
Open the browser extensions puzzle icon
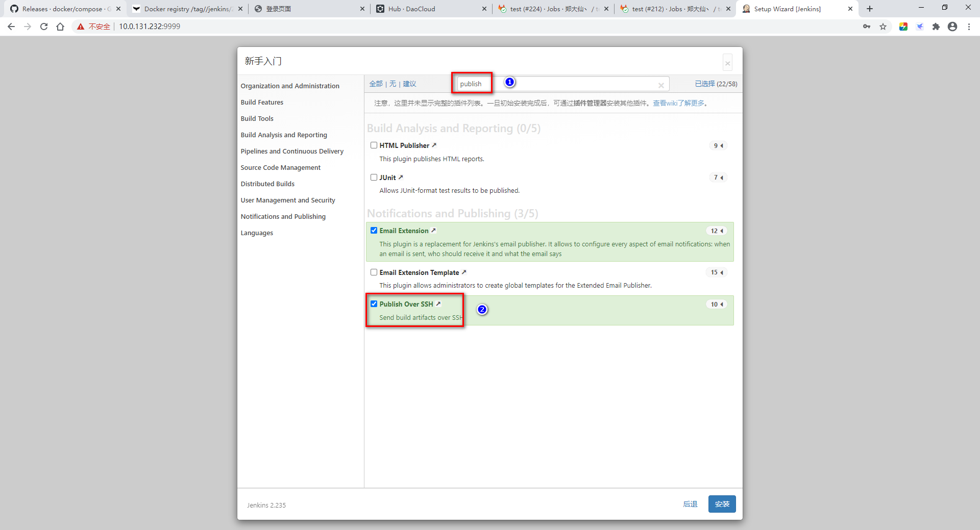[x=936, y=27]
